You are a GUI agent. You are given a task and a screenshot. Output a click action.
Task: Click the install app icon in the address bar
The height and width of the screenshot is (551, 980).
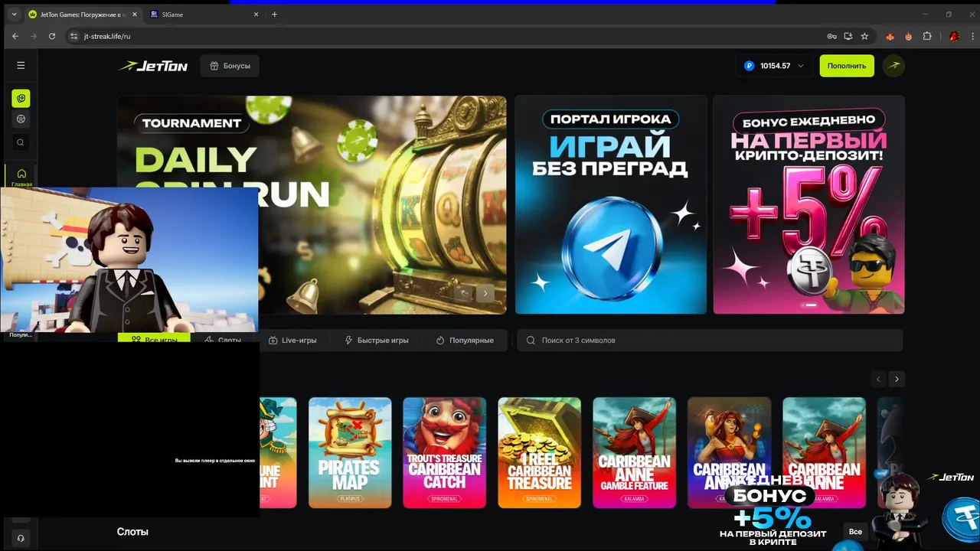pos(848,36)
